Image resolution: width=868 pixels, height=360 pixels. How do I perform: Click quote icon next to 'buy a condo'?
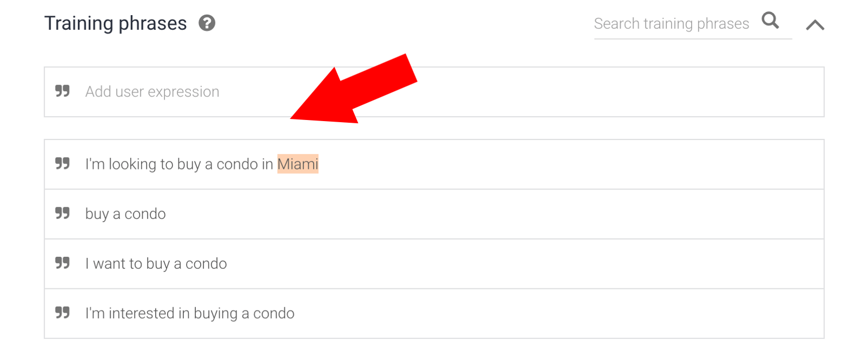click(62, 213)
